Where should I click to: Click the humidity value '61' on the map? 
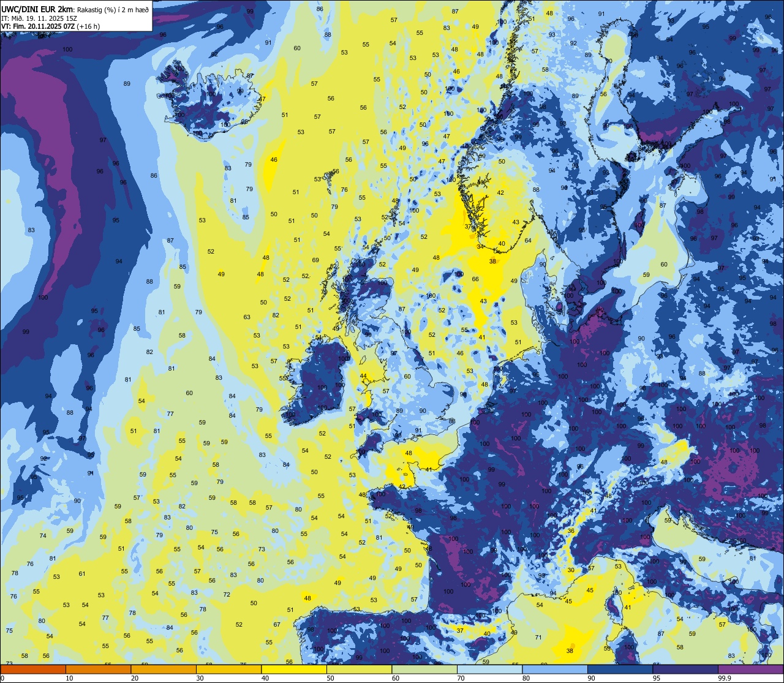click(x=82, y=574)
